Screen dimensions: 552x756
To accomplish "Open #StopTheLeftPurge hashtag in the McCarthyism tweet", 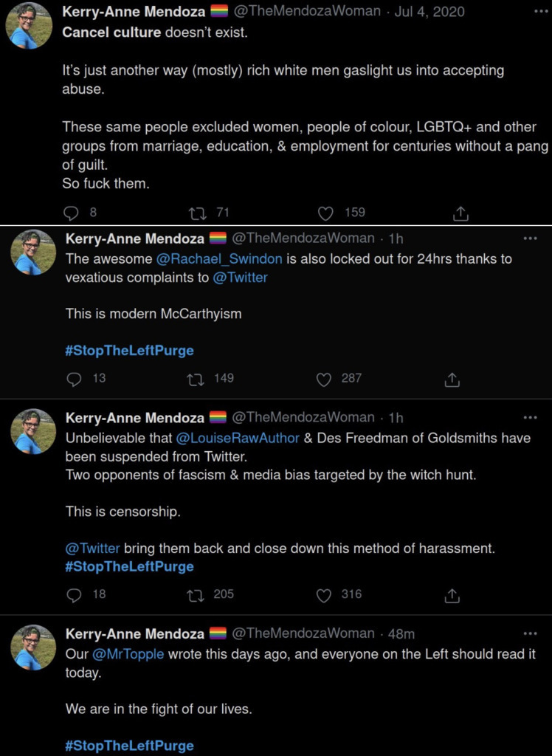I will [130, 351].
